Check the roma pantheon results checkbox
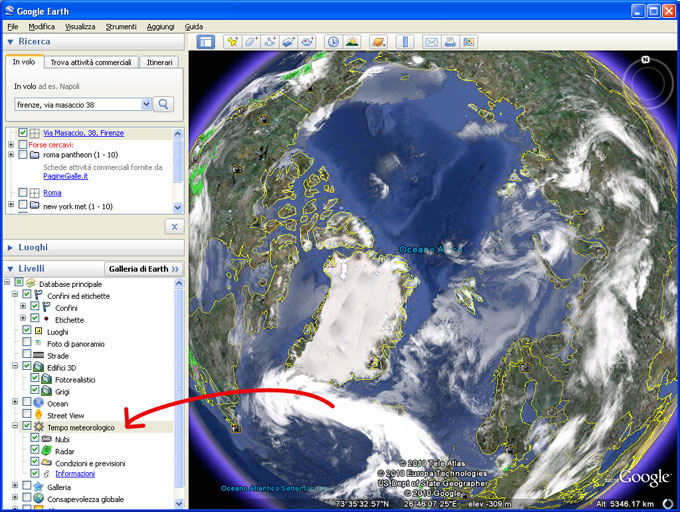The height and width of the screenshot is (512, 680). 23,154
